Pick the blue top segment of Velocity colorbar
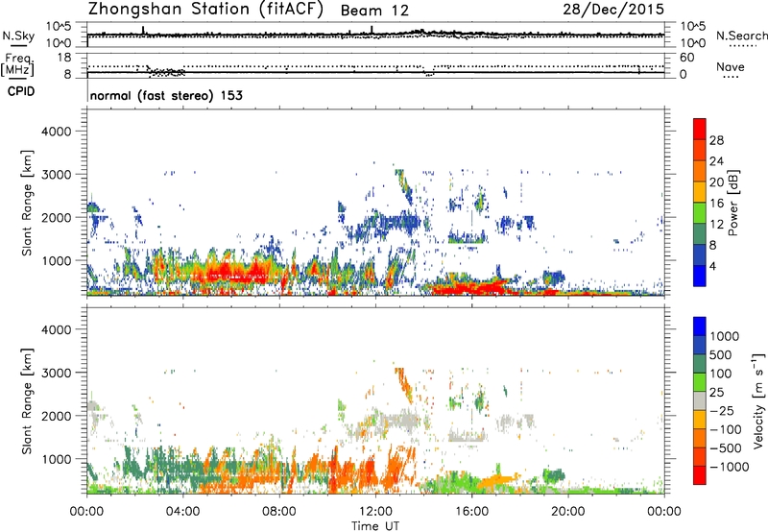Screen dimensions: 768x532 pyautogui.click(x=700, y=326)
